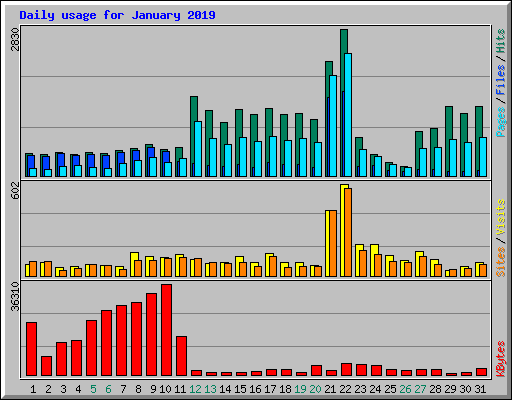The width and height of the screenshot is (512, 400).
Task: Select green weekend day label '27'
Action: click(x=421, y=389)
